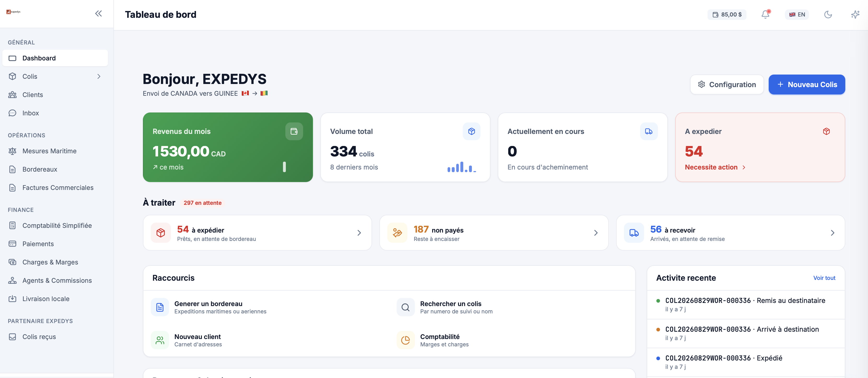
Task: Open Comptabilité shortcut
Action: [512, 340]
